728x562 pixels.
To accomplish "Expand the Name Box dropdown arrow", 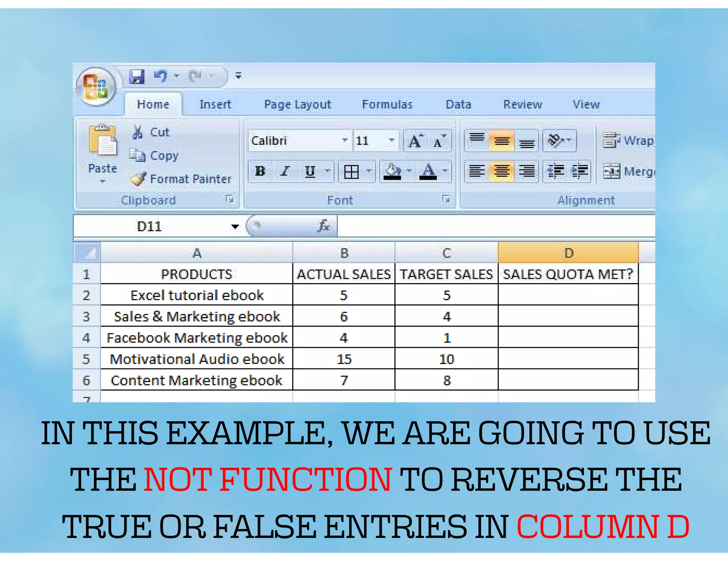I will pyautogui.click(x=235, y=227).
